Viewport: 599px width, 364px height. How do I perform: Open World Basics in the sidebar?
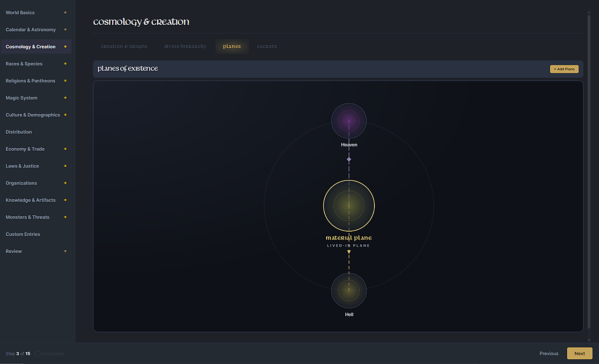36,13
